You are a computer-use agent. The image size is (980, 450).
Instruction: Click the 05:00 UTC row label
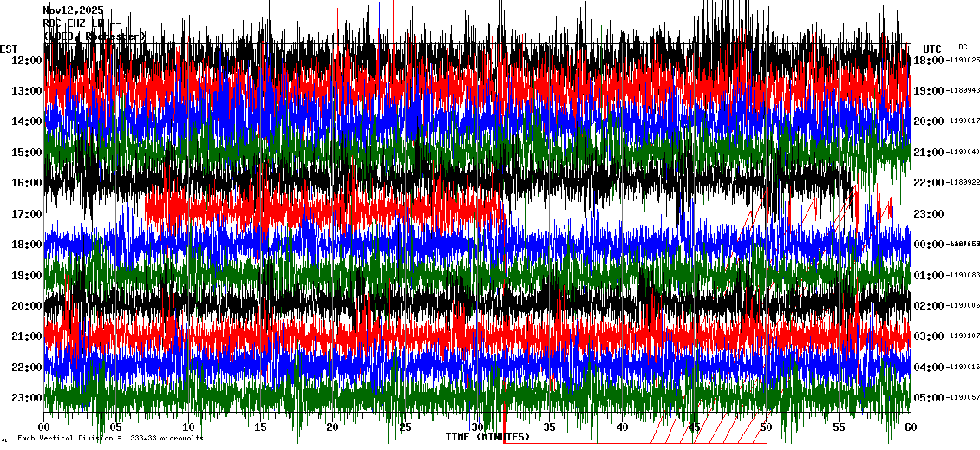[x=928, y=398]
